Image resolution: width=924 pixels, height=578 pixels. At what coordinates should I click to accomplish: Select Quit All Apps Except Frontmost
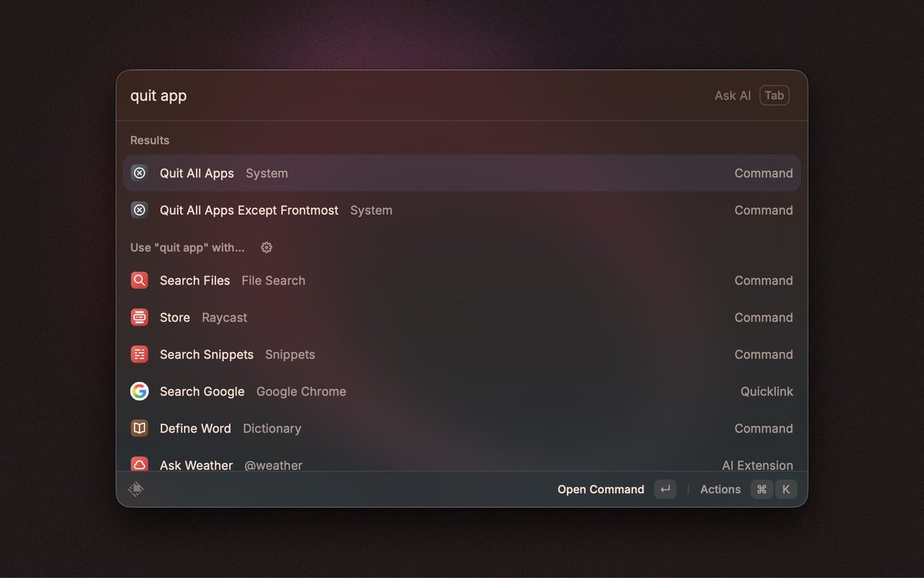(x=462, y=210)
